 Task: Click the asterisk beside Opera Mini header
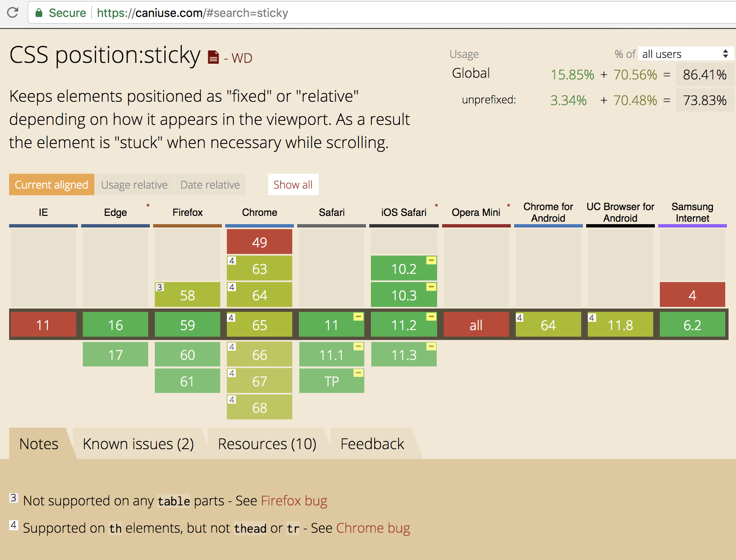pyautogui.click(x=508, y=205)
